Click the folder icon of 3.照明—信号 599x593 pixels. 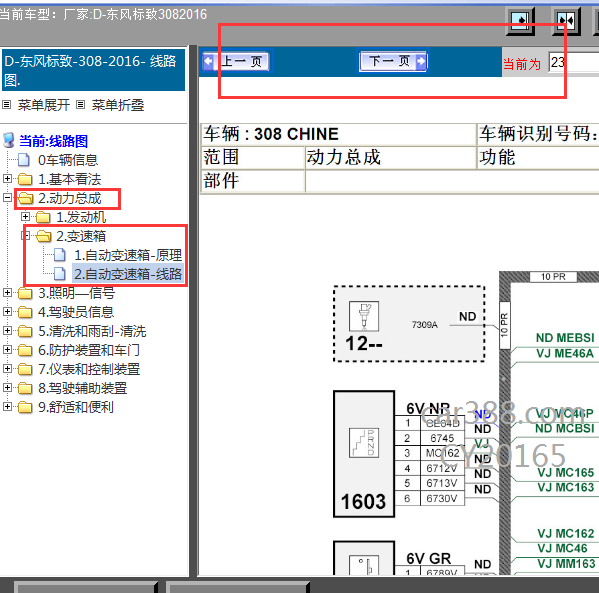click(25, 293)
